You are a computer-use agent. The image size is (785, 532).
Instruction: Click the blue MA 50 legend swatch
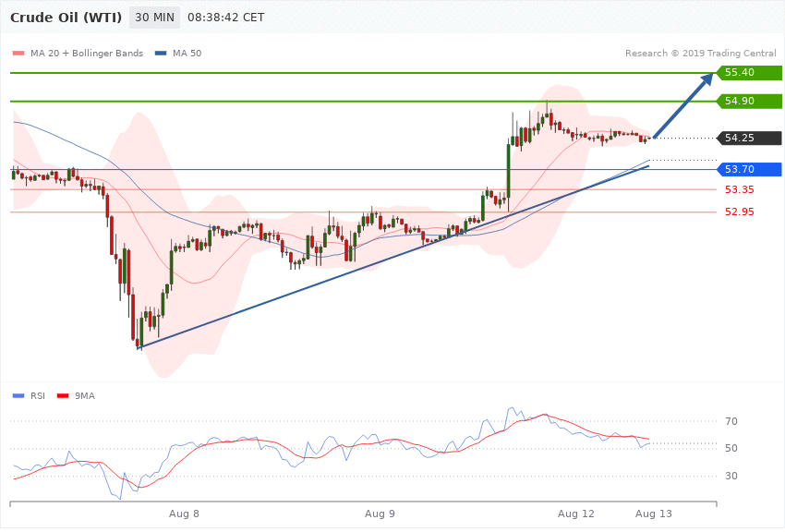[x=161, y=53]
